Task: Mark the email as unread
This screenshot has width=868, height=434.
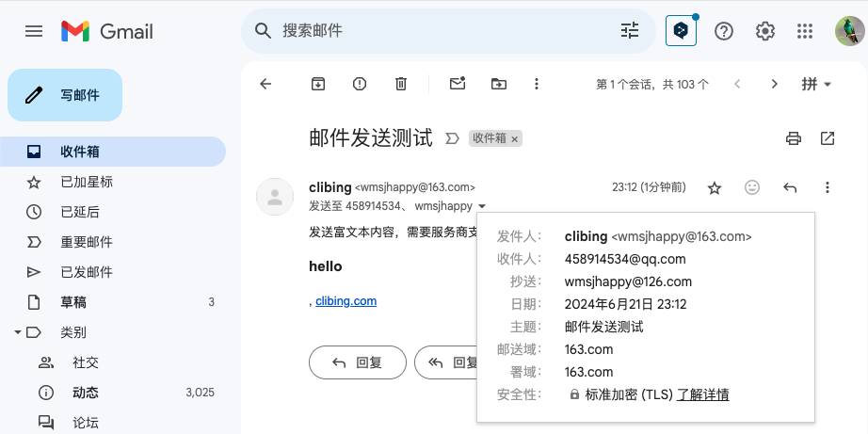Action: point(458,84)
